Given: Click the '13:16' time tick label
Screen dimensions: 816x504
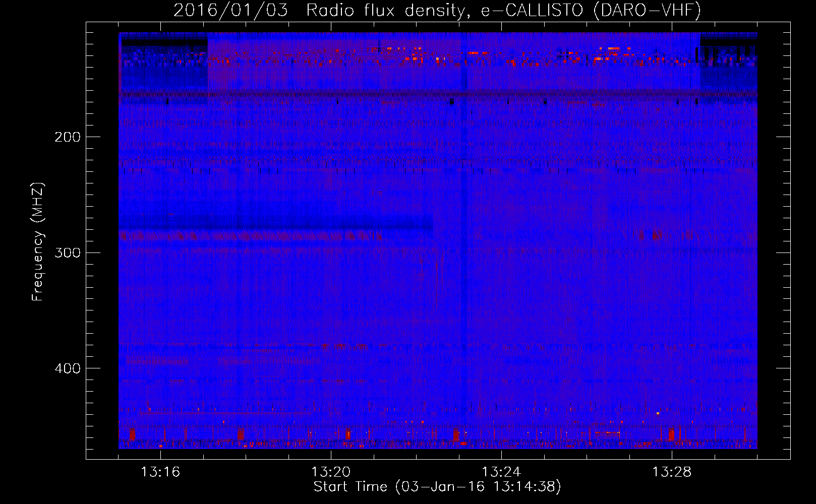Looking at the screenshot, I should click(160, 472).
